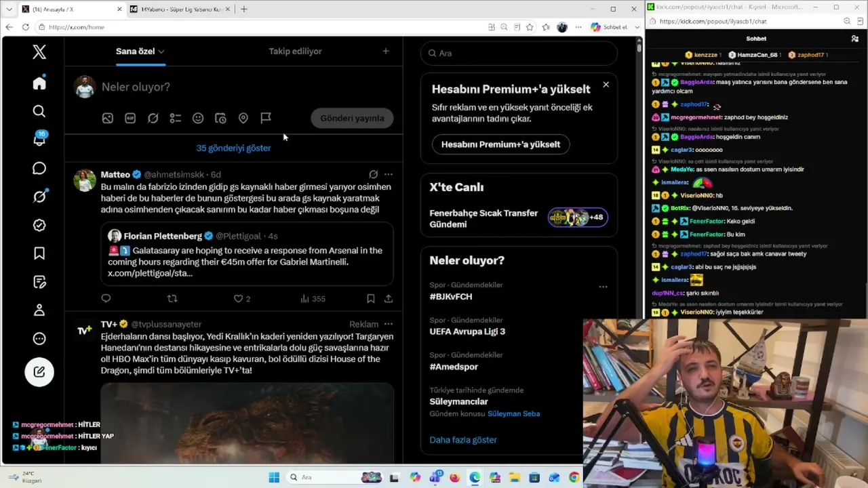Go back in the browser
Viewport: 868px width, 488px height.
point(9,27)
